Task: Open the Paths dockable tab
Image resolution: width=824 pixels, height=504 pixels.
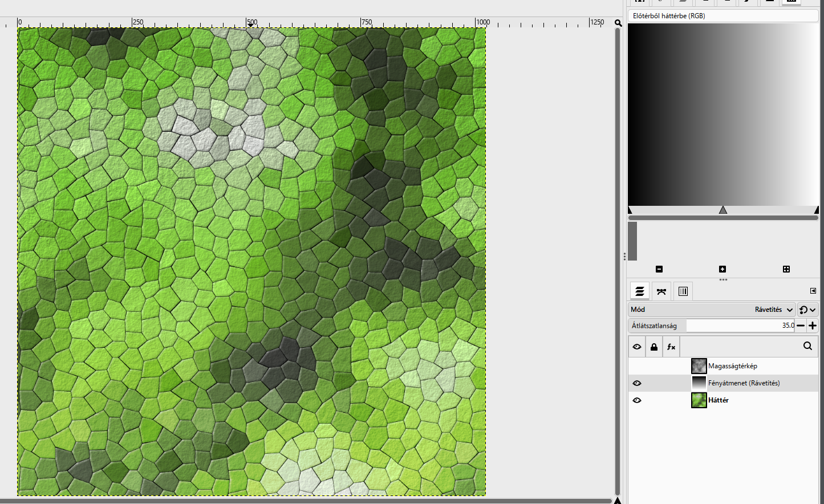Action: pyautogui.click(x=661, y=291)
